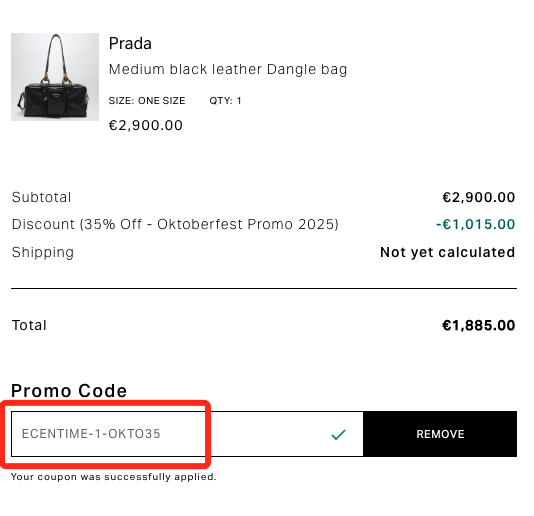Click the -€1,015.00 discount amount
The image size is (534, 516).
pos(475,224)
